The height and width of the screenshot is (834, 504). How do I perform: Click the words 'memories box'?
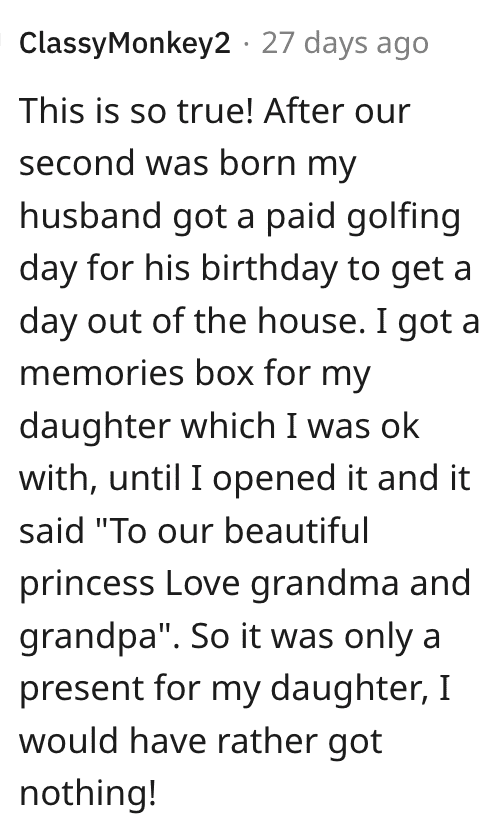click(x=137, y=374)
